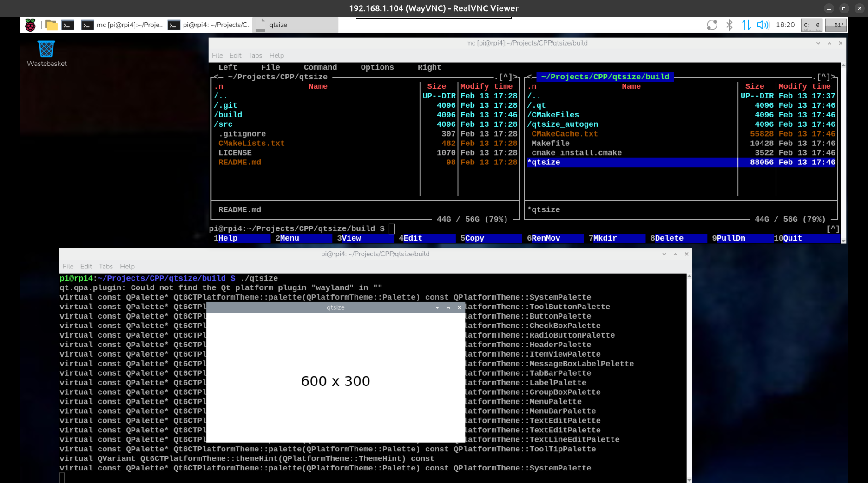
Task: Launch the file manager from the panel
Action: [52, 25]
